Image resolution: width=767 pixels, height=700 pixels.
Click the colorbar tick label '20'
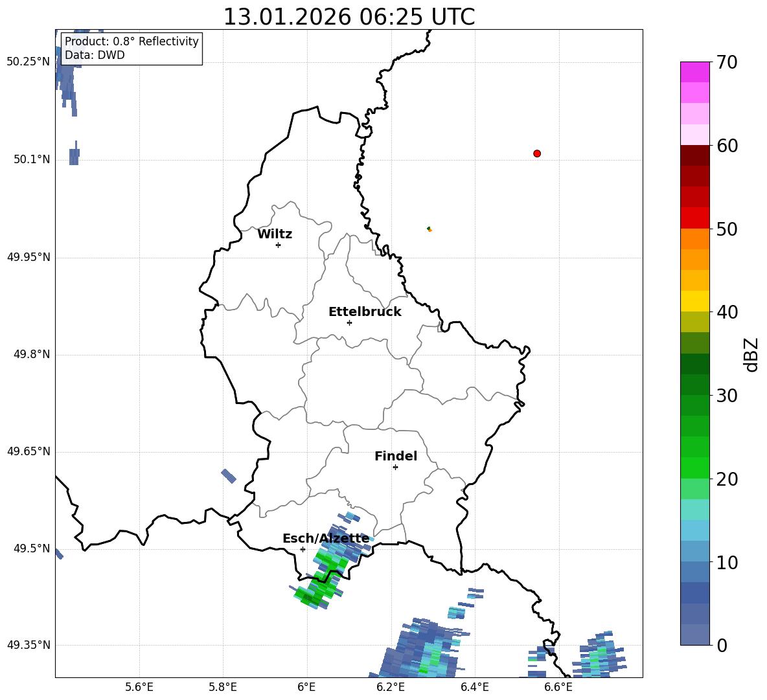tap(727, 479)
